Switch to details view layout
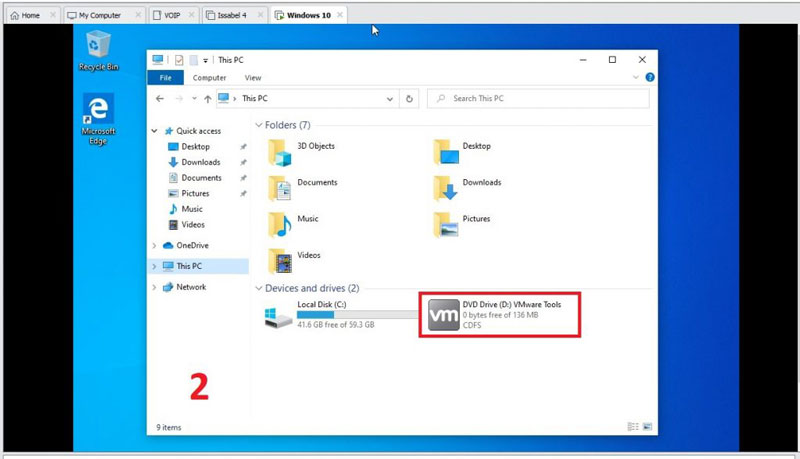Viewport: 800px width, 459px height. tap(633, 426)
